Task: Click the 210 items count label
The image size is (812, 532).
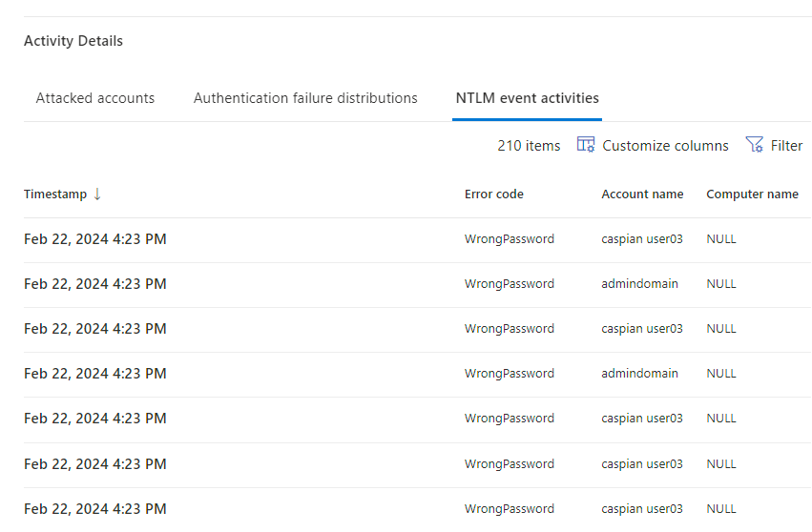Action: [x=529, y=146]
